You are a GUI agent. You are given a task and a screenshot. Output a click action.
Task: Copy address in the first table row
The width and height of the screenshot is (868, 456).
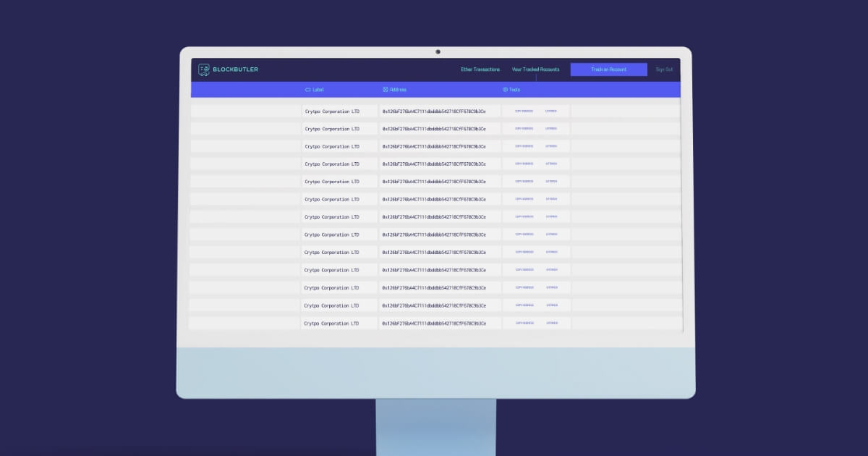pyautogui.click(x=524, y=111)
